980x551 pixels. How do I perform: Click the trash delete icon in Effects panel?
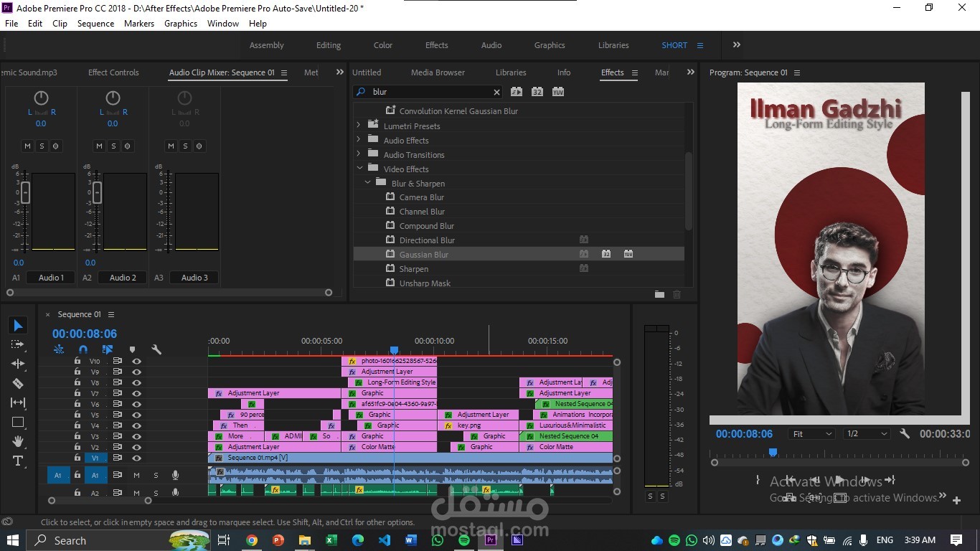[677, 294]
